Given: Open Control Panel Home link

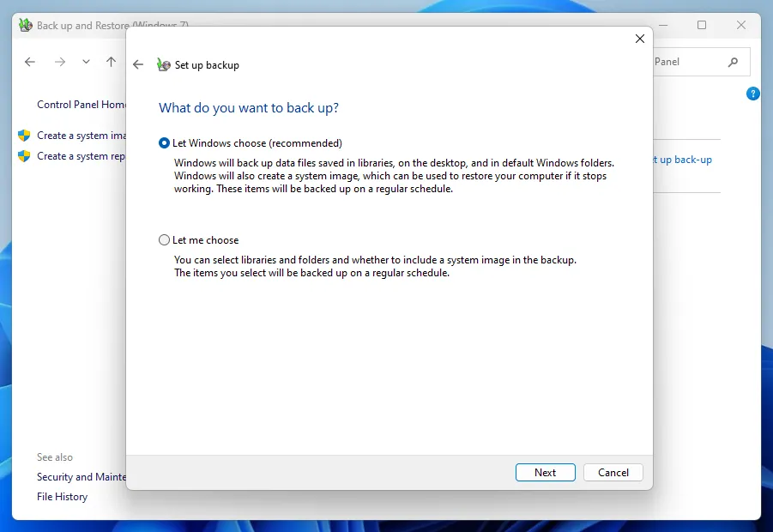Looking at the screenshot, I should 82,105.
